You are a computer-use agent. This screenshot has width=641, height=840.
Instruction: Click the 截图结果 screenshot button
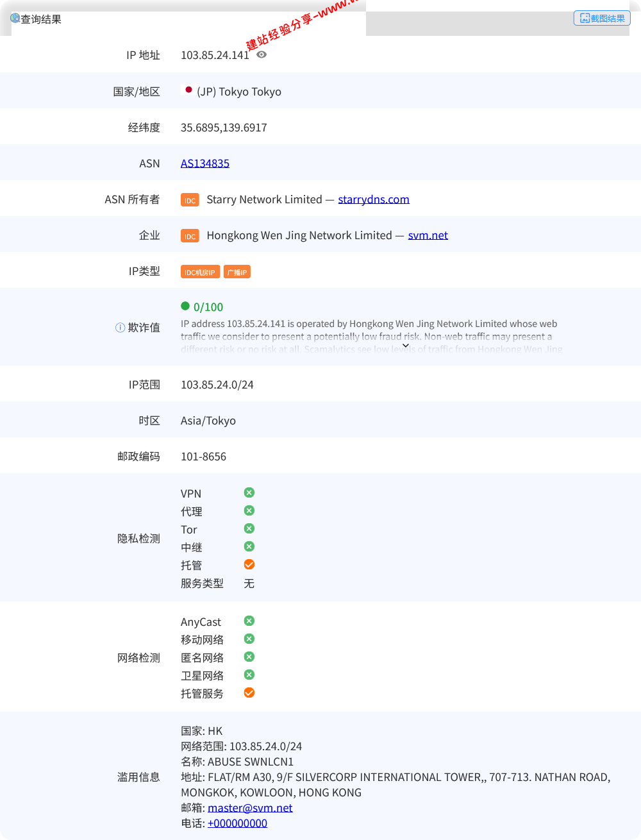click(602, 18)
